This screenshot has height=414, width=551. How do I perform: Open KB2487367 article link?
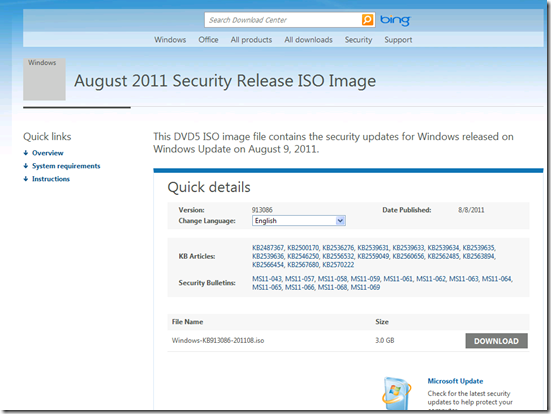pos(268,248)
